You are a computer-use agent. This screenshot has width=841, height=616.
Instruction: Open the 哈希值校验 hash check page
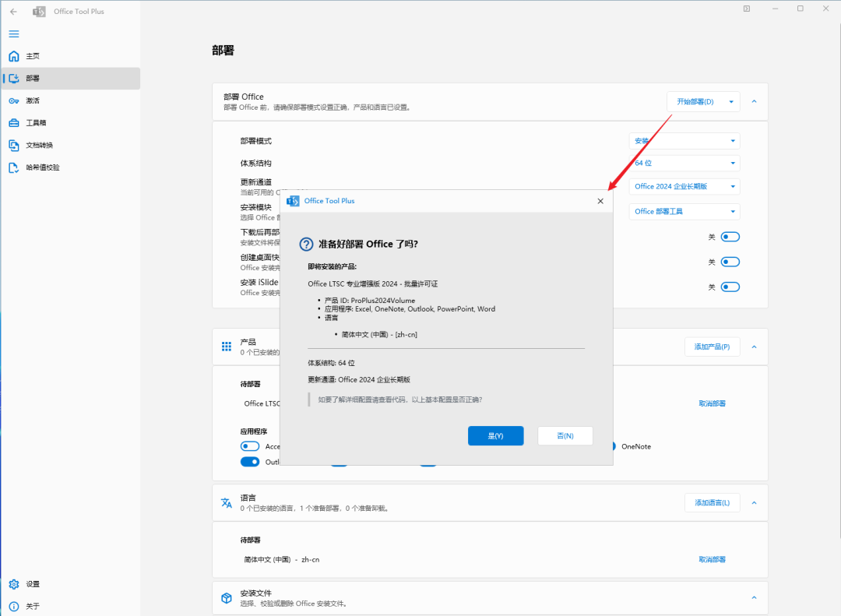pyautogui.click(x=42, y=167)
